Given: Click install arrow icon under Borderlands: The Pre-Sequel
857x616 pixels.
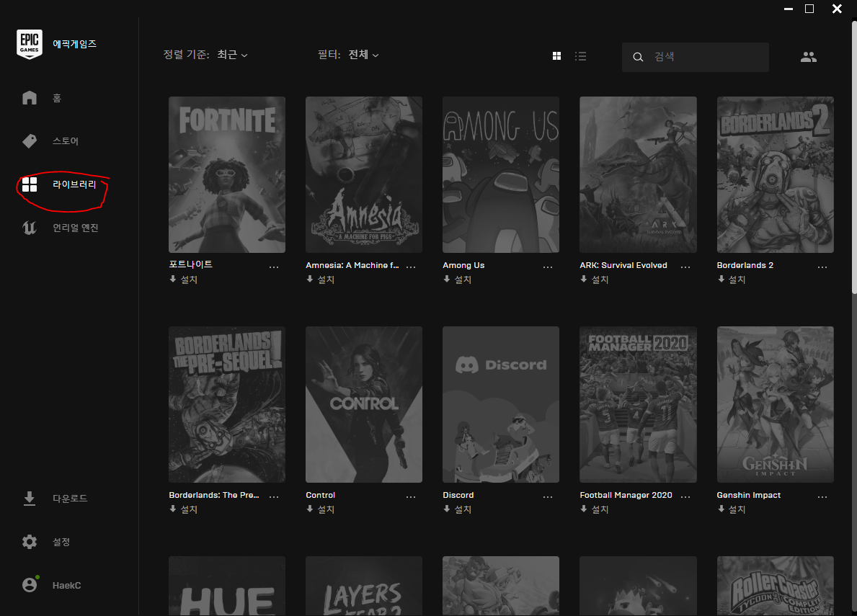Looking at the screenshot, I should 173,509.
